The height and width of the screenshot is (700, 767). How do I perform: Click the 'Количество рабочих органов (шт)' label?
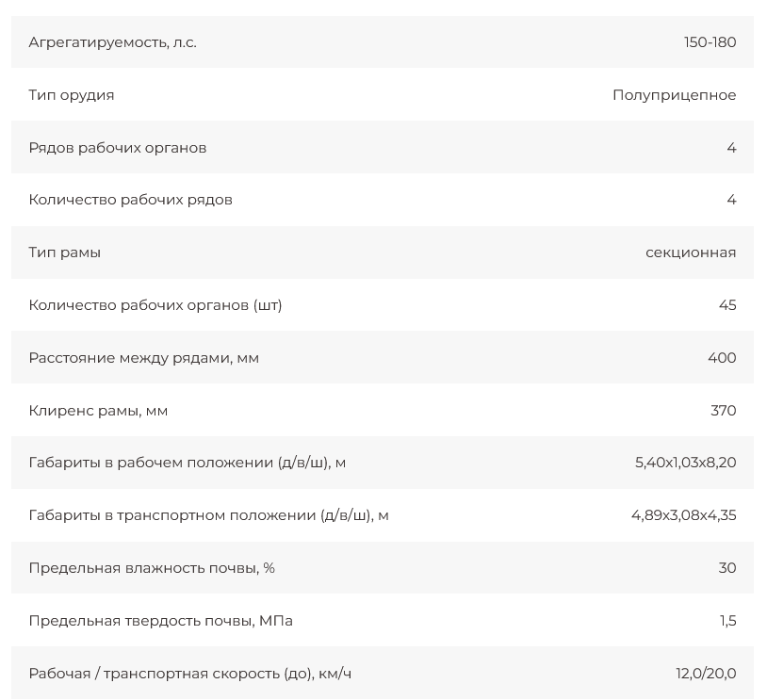tap(155, 305)
